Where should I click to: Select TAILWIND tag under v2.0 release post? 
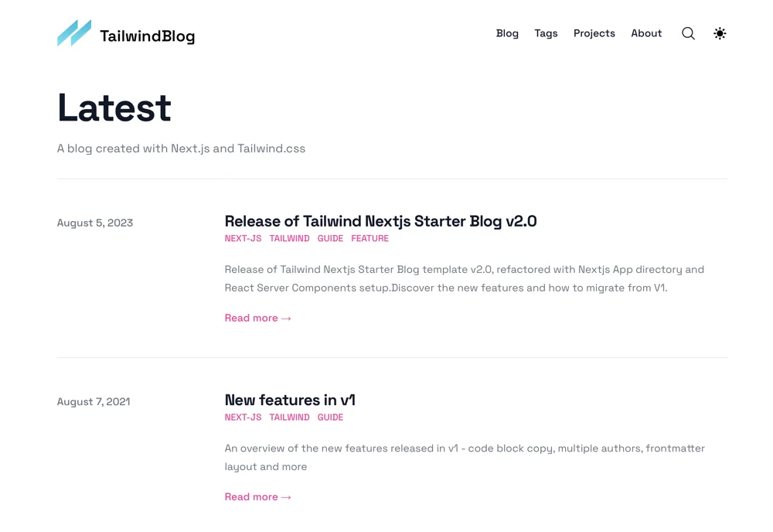pos(289,238)
